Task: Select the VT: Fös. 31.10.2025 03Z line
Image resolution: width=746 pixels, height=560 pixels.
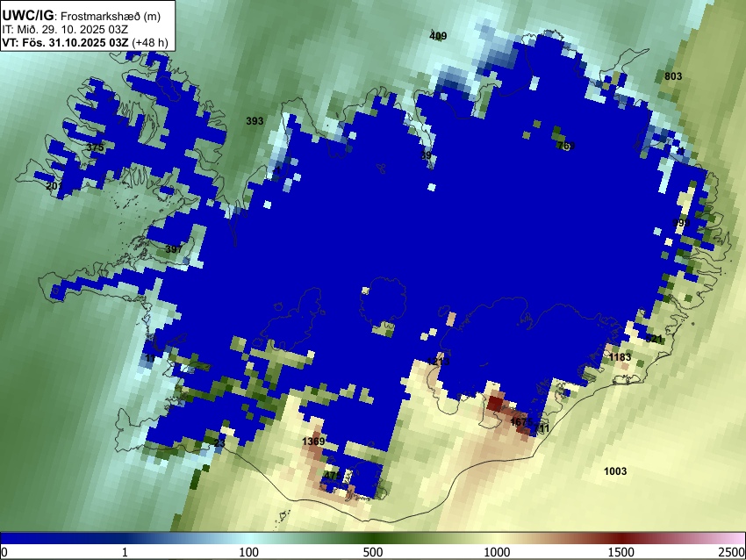Action: coord(84,42)
